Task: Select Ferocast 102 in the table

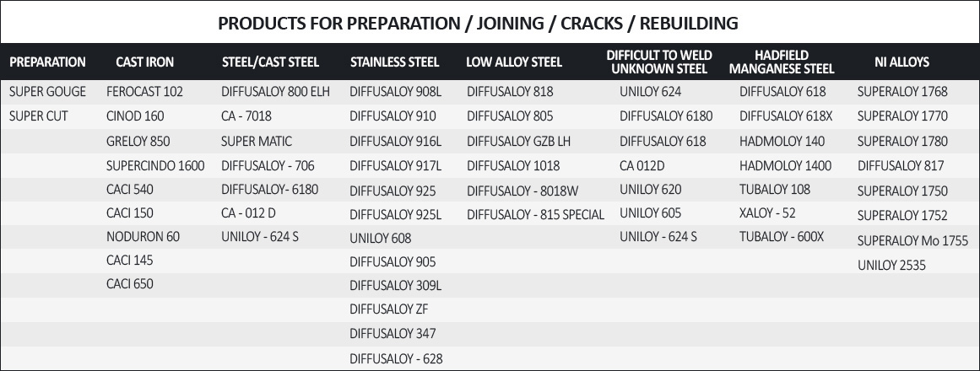Action: click(144, 91)
